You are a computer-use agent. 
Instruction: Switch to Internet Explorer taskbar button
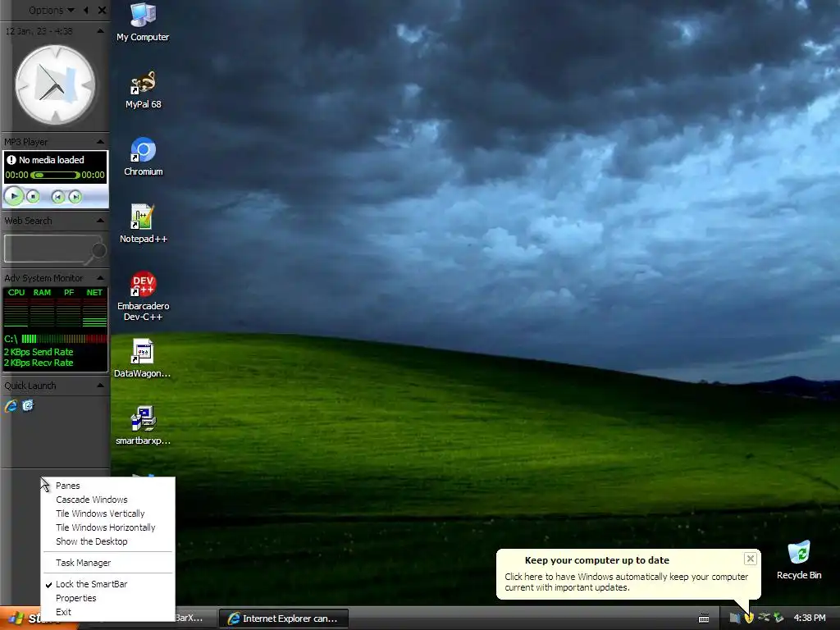tap(283, 619)
